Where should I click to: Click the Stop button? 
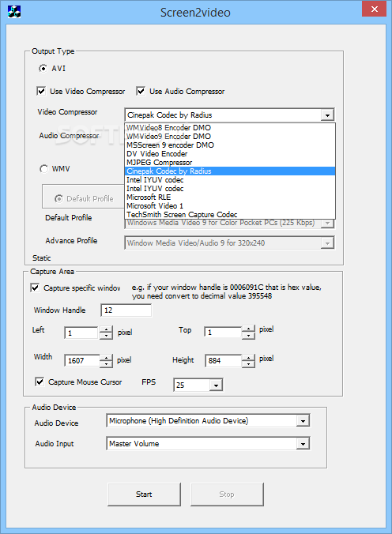(227, 495)
